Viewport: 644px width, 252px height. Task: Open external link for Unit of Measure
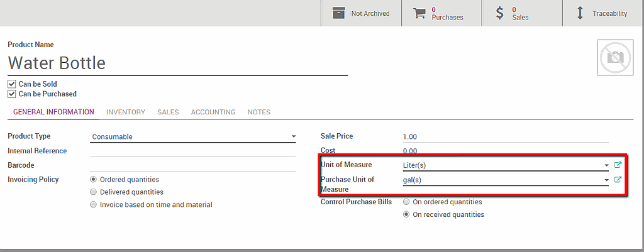[618, 165]
